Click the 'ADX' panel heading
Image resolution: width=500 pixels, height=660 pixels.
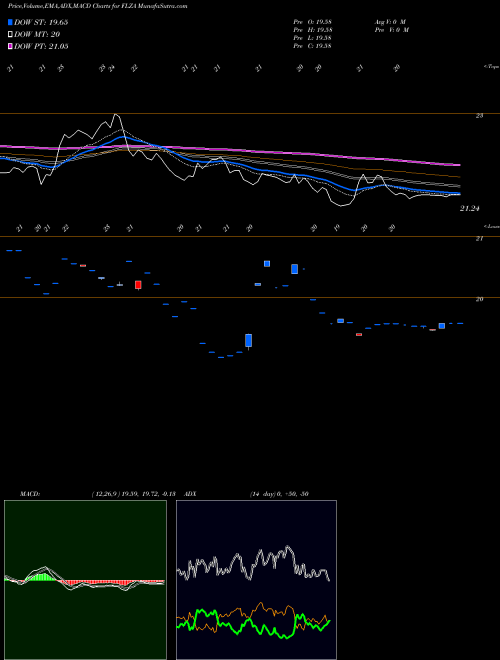coord(189,494)
